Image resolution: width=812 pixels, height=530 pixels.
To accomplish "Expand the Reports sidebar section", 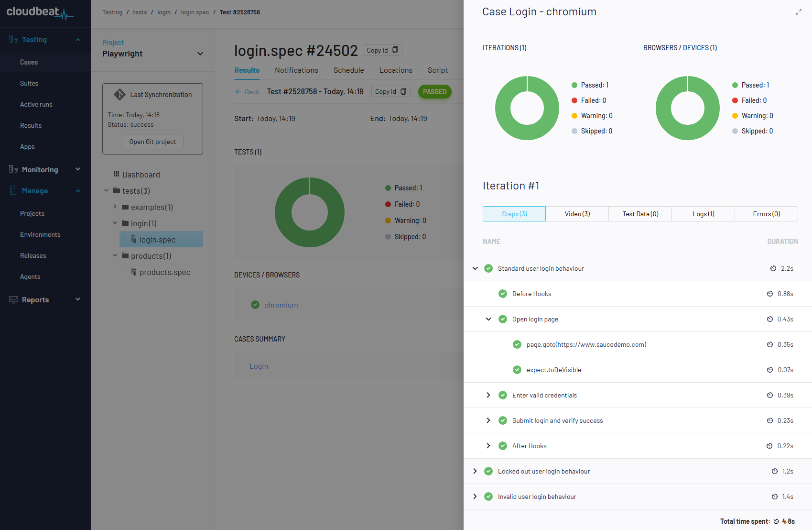I will click(x=78, y=299).
